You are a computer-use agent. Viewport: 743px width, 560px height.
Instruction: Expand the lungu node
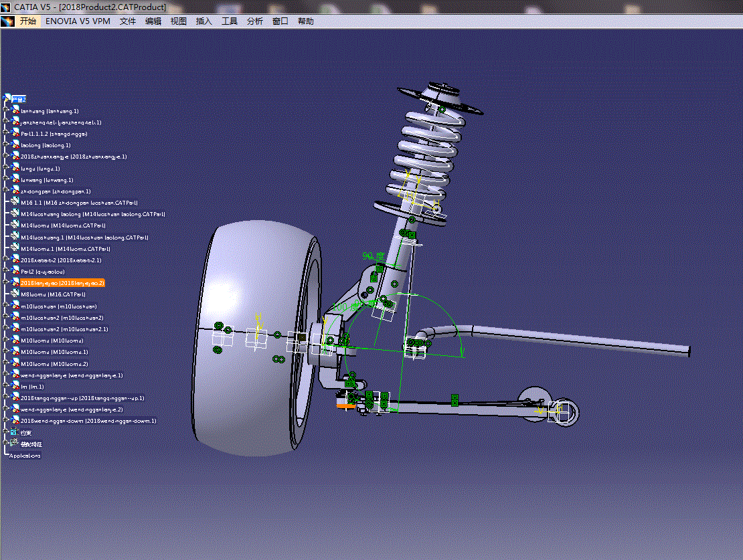tap(5, 167)
